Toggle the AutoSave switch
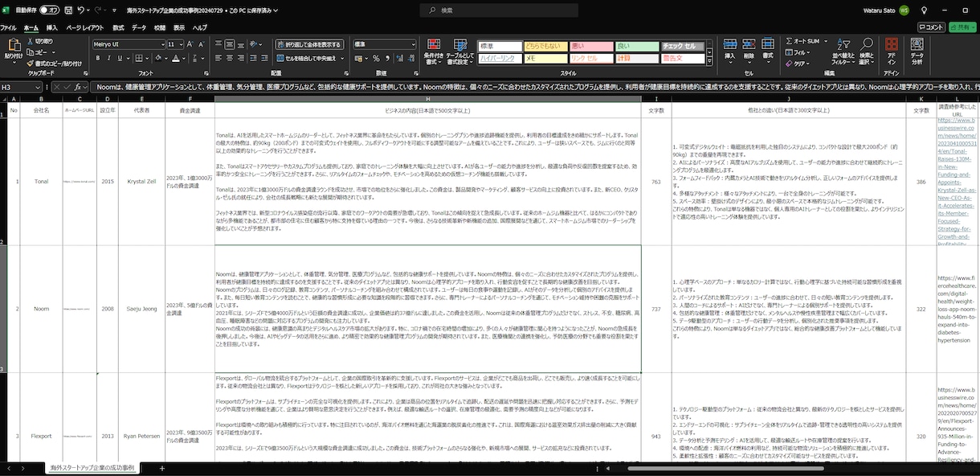 tap(49, 10)
